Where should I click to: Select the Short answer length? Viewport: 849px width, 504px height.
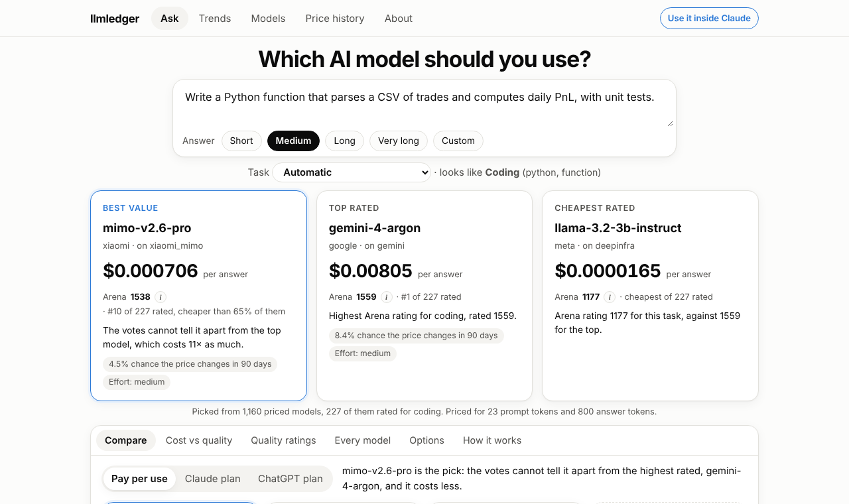241,141
